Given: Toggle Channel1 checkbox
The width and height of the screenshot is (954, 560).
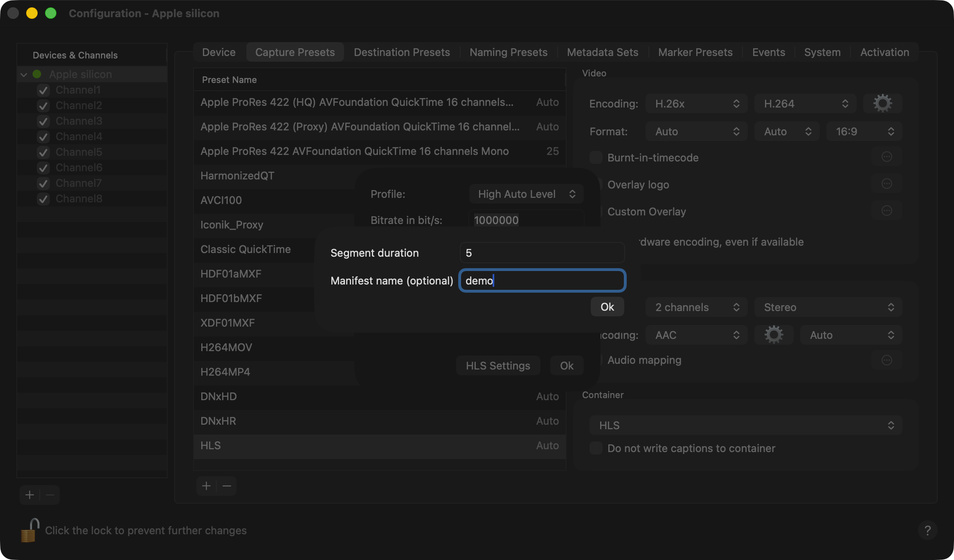Looking at the screenshot, I should tap(43, 90).
